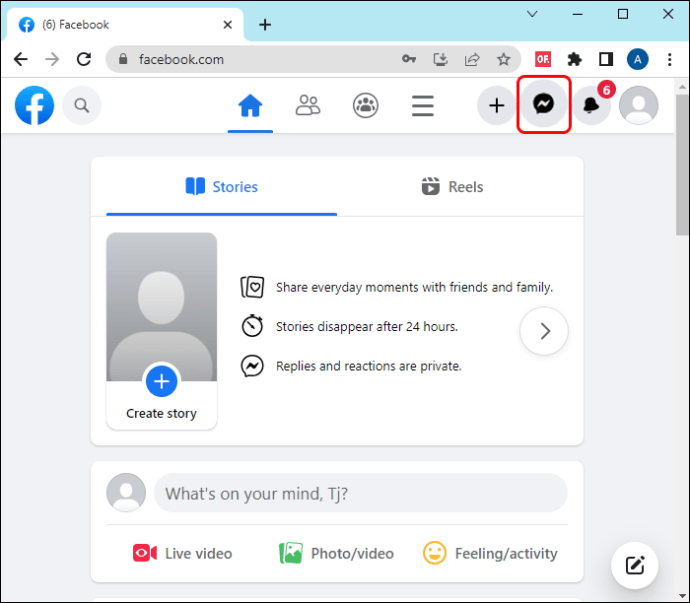This screenshot has height=603, width=690.
Task: Open the Facebook search magnifier
Action: click(x=82, y=106)
